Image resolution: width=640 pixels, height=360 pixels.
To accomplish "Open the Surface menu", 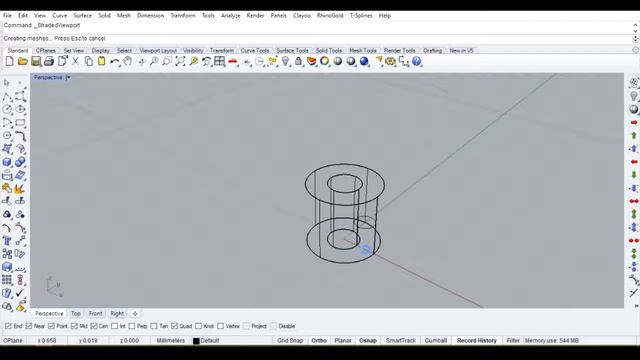I will click(82, 16).
